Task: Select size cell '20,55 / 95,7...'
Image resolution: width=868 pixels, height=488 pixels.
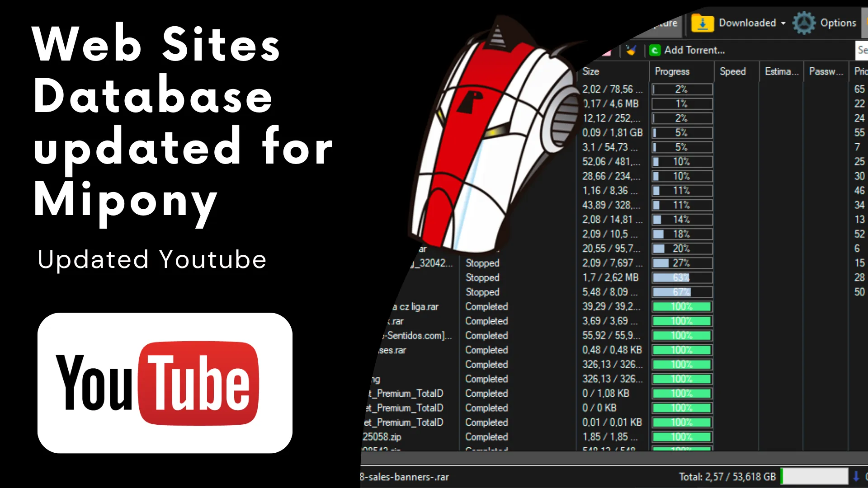Action: pyautogui.click(x=611, y=249)
